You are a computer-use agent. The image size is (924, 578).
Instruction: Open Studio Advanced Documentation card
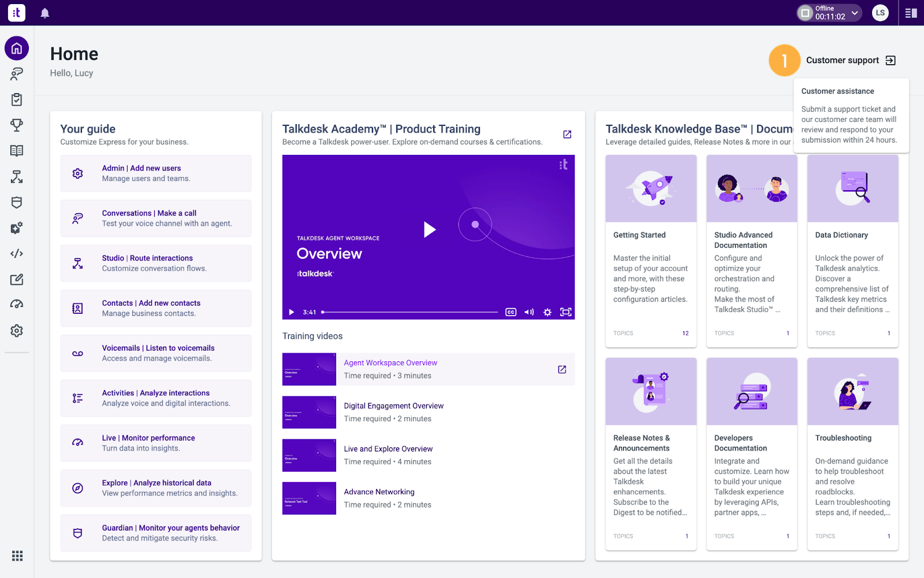(x=752, y=251)
